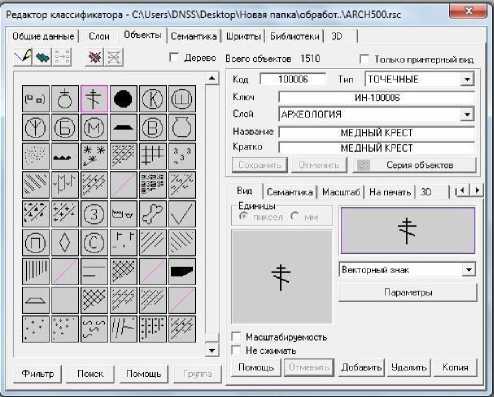Pick the pot vessel symbol
This screenshot has height=397, width=494.
click(182, 127)
